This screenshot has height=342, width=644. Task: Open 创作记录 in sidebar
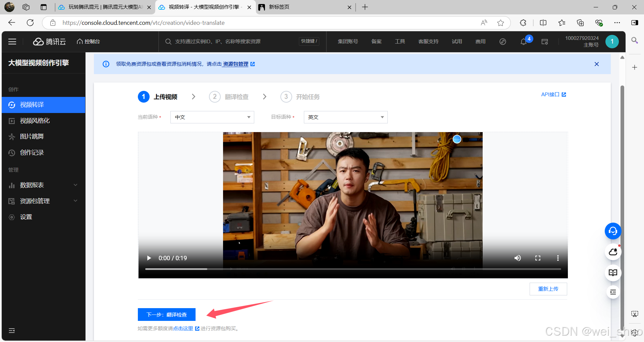tap(32, 153)
